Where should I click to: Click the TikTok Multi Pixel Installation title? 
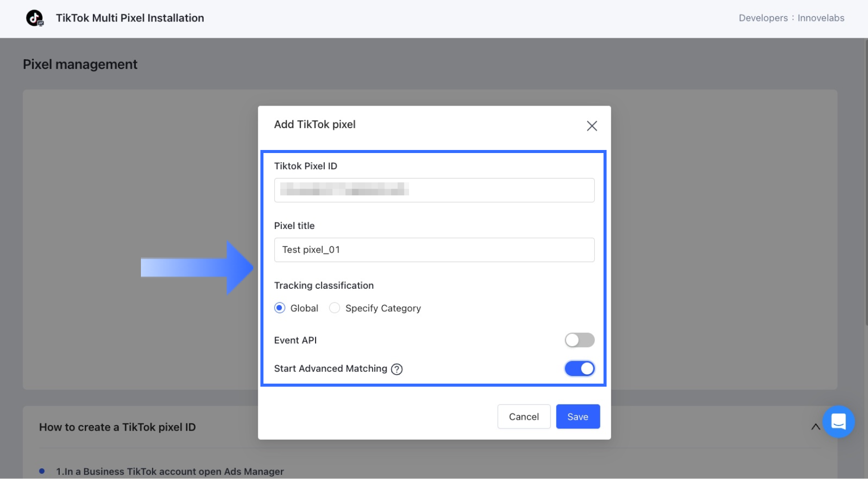pyautogui.click(x=130, y=18)
